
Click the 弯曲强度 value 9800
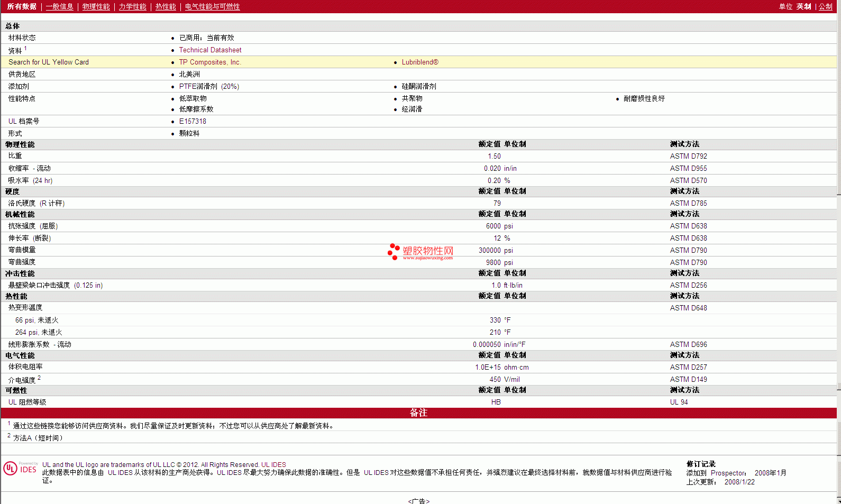coord(493,263)
